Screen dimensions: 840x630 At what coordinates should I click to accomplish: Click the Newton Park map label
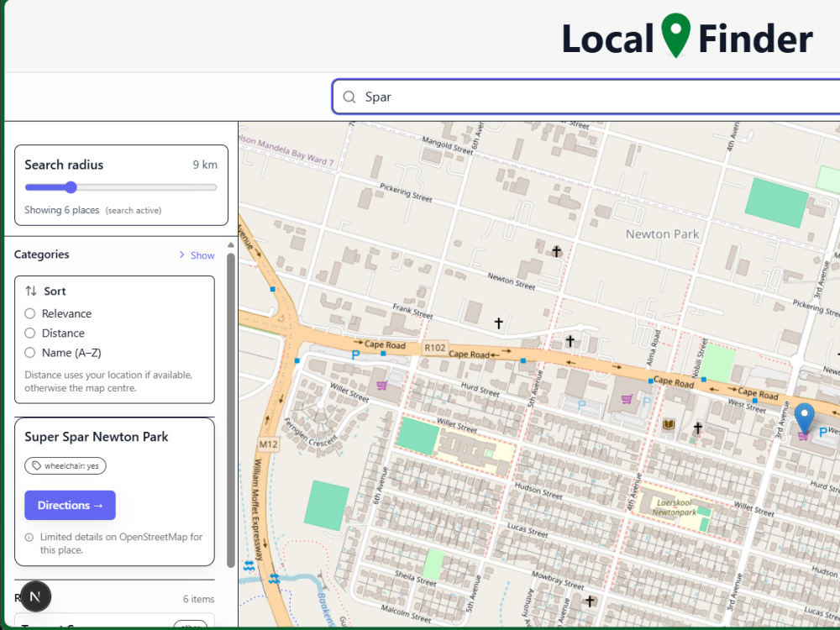point(662,234)
